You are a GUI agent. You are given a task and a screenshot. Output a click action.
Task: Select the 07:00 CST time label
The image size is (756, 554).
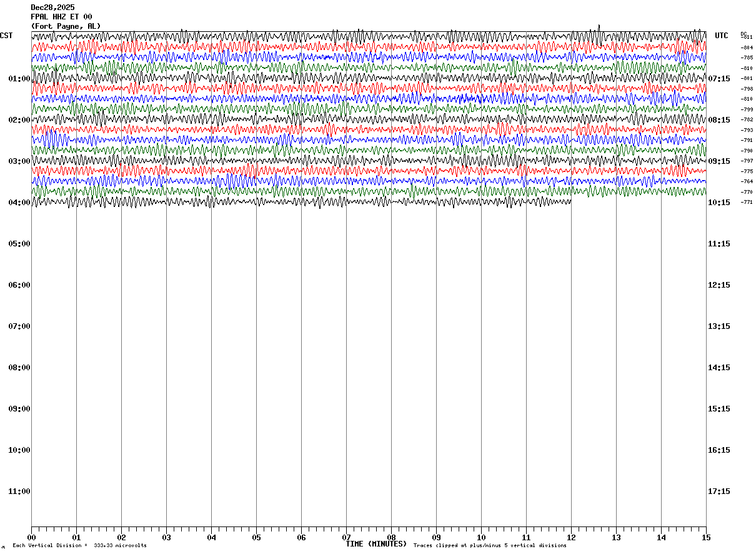[x=19, y=326]
